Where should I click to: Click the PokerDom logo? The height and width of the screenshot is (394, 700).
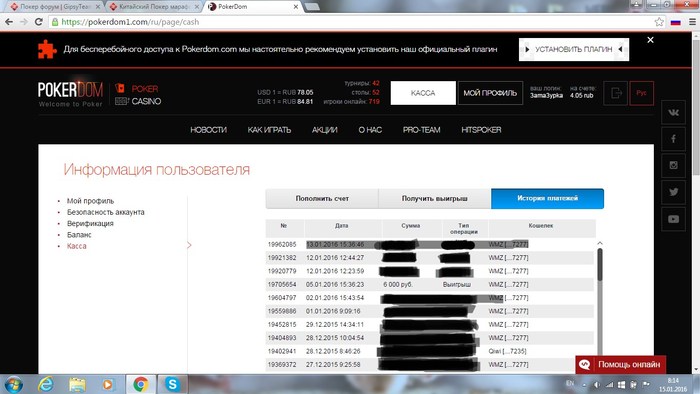(71, 94)
